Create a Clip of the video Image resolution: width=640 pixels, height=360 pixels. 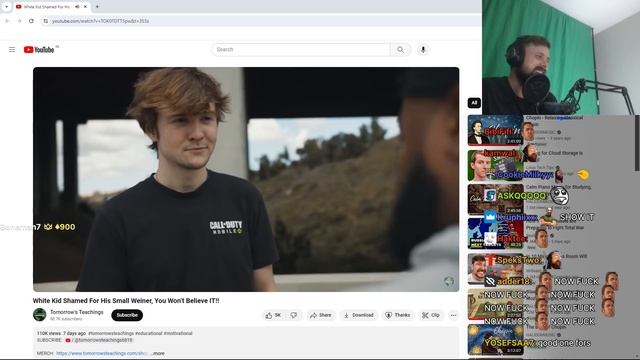431,315
